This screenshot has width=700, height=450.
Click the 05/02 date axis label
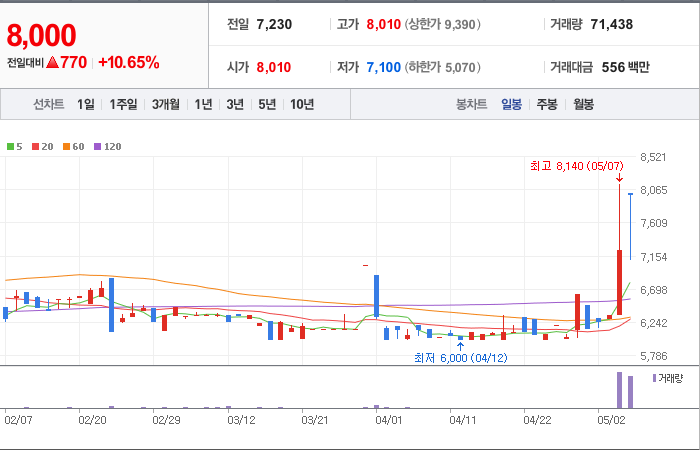point(612,420)
